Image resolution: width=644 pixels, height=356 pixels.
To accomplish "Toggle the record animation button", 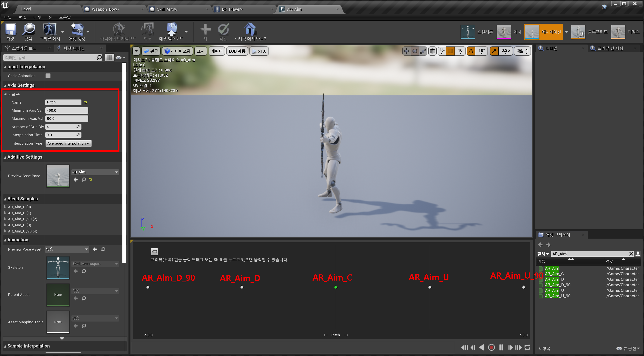I will [491, 347].
